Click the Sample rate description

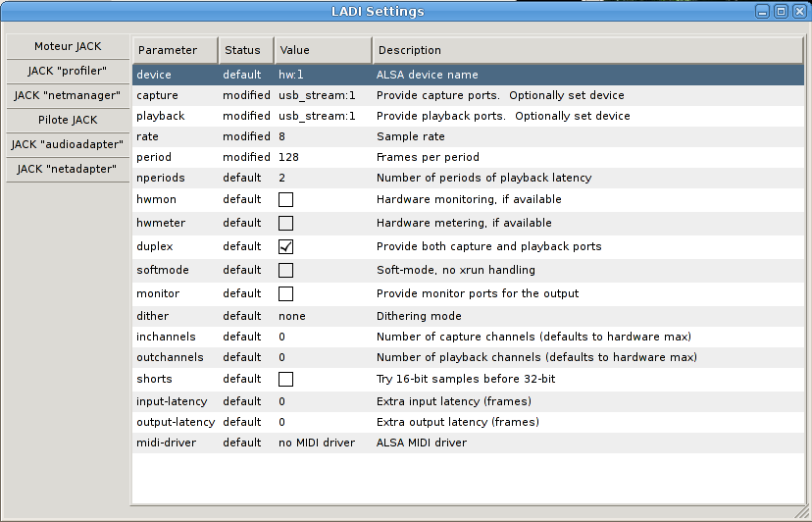(x=410, y=136)
